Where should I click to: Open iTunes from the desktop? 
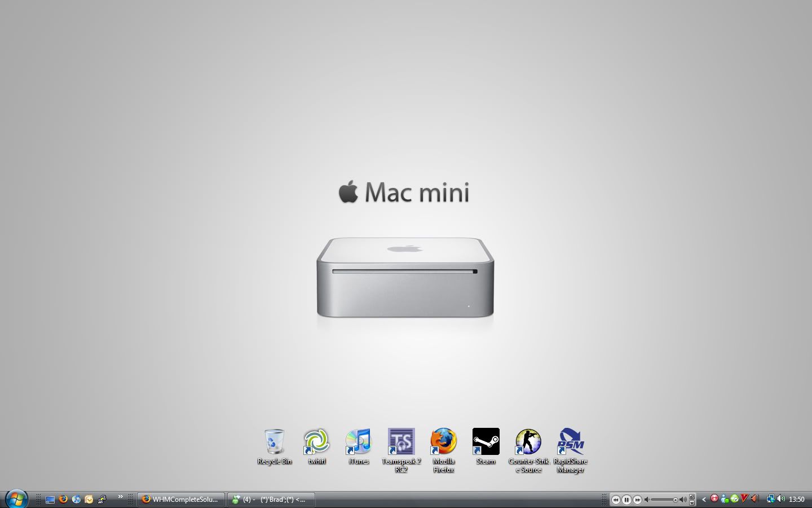point(359,442)
